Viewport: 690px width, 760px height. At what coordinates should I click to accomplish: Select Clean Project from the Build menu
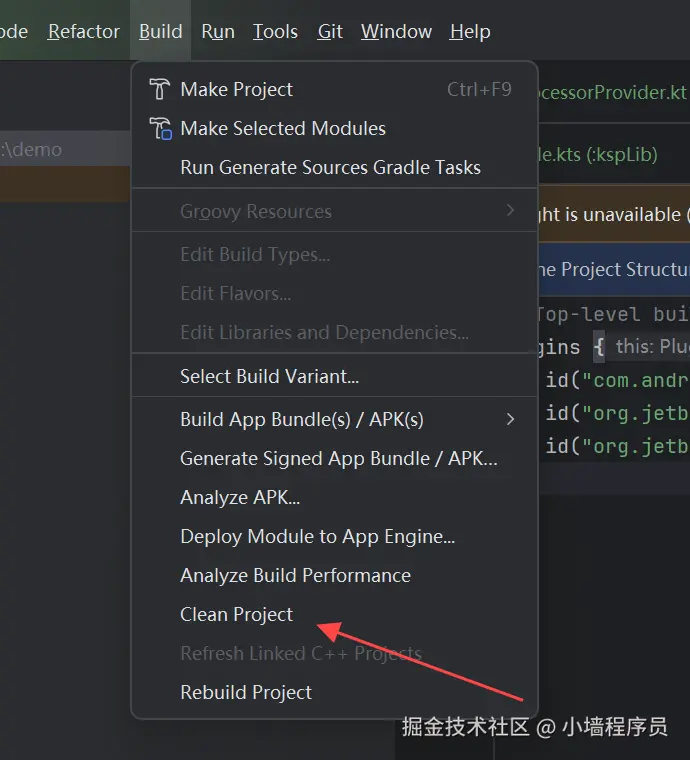(x=237, y=614)
